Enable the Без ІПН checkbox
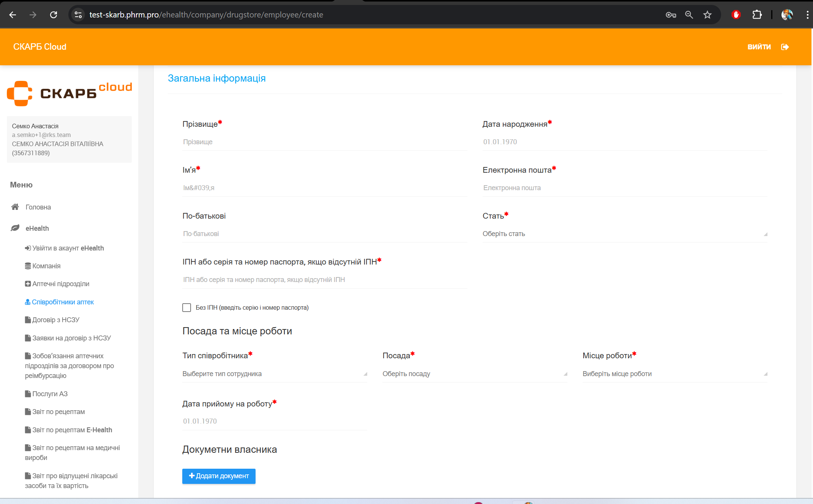This screenshot has height=504, width=813. 186,307
